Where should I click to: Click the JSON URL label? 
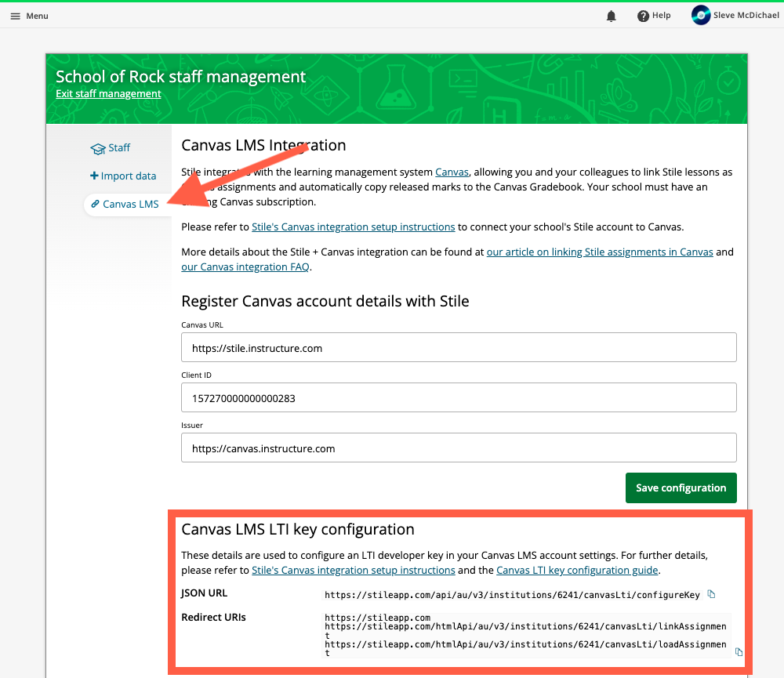(204, 593)
